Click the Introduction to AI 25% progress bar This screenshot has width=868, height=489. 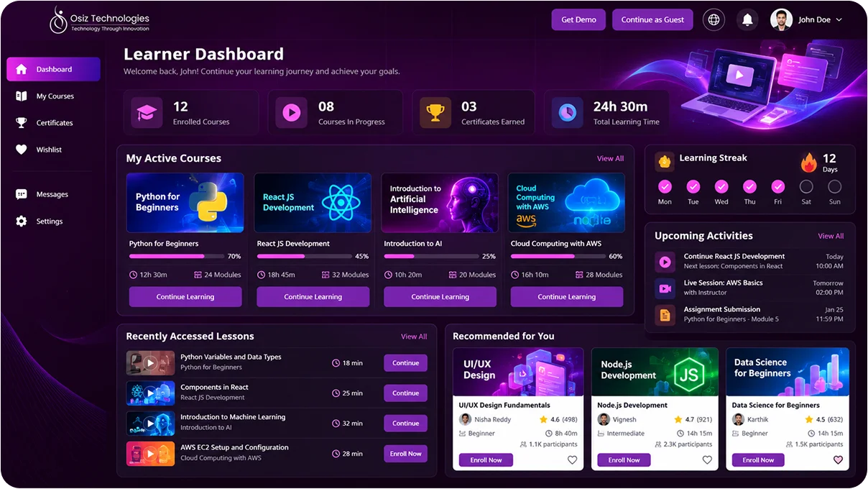[x=430, y=256]
